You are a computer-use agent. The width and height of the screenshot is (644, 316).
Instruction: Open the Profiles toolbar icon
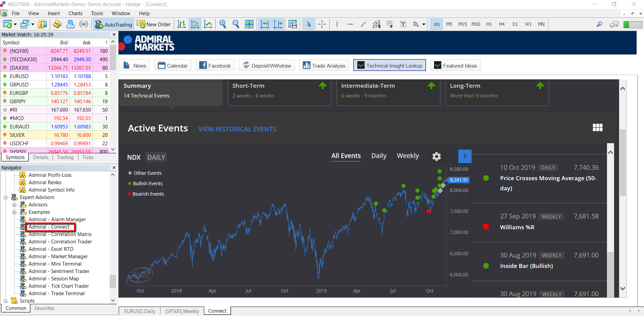(25, 24)
